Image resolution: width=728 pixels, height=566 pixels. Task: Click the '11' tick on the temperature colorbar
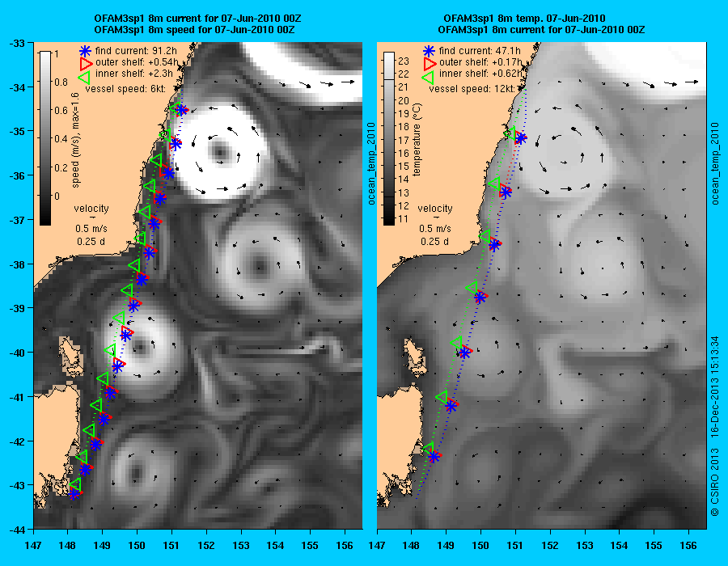pyautogui.click(x=404, y=219)
